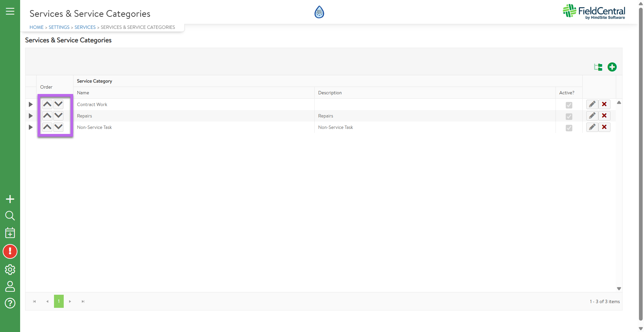The width and height of the screenshot is (644, 332).
Task: Open the settings gear in sidebar
Action: [x=10, y=269]
